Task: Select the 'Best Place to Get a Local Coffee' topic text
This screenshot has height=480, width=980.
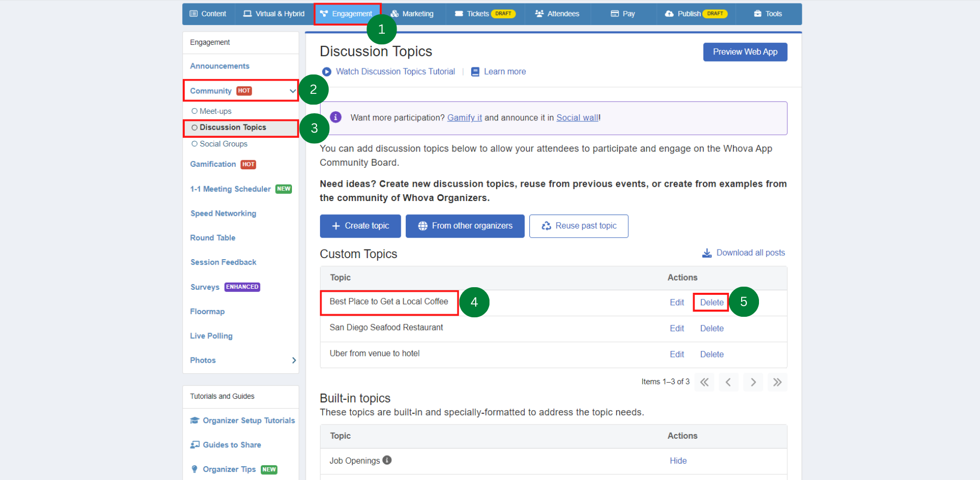Action: [388, 301]
